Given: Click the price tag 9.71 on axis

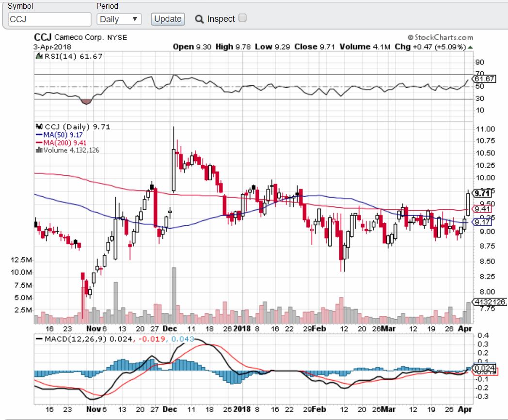Looking at the screenshot, I should pos(482,193).
